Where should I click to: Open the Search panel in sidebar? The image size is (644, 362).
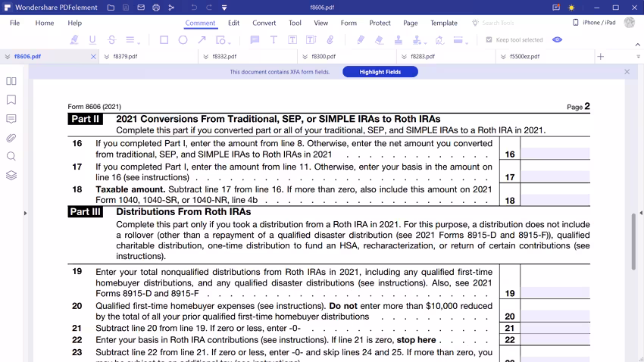coord(11,156)
